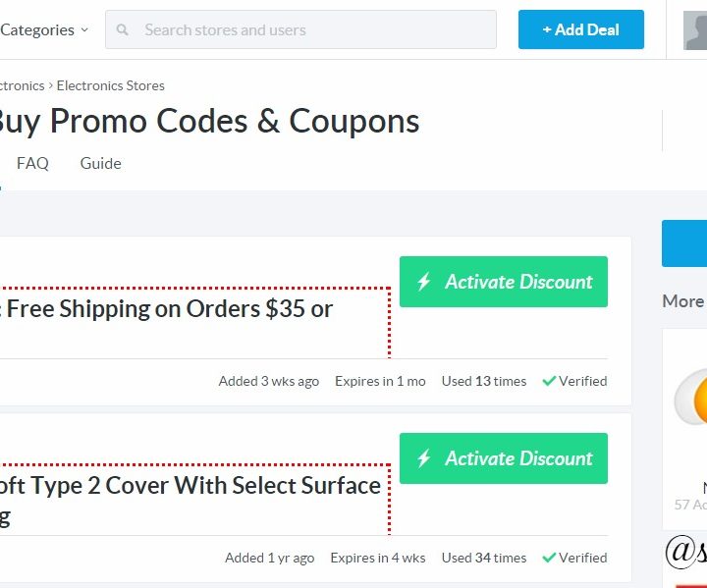
Task: Activate discount for free shipping deal
Action: tap(504, 282)
